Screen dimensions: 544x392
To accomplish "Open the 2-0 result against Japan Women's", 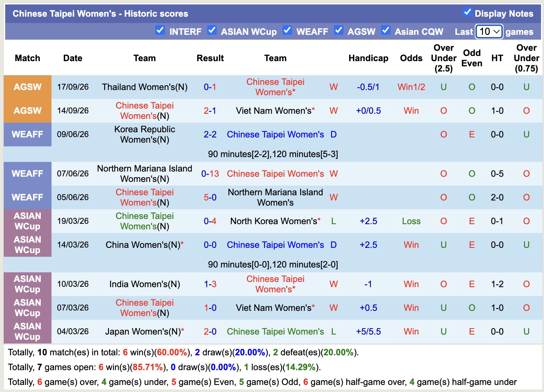I will [x=210, y=332].
